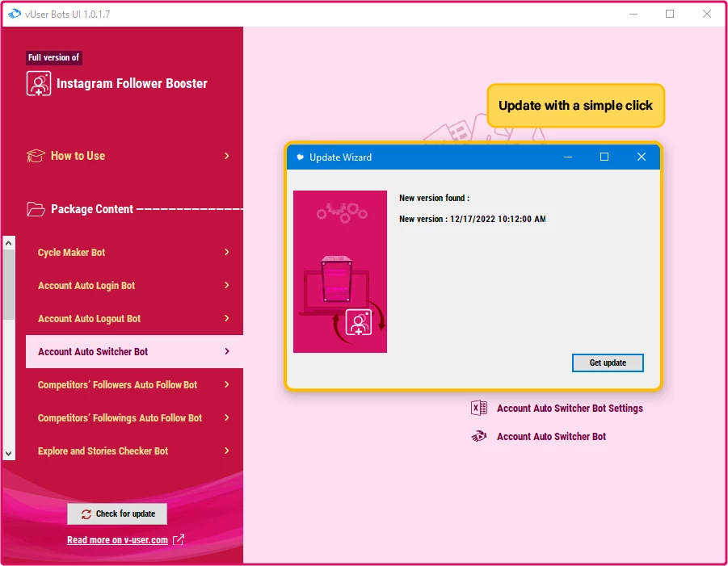Click the 'New version found :' text

click(434, 198)
